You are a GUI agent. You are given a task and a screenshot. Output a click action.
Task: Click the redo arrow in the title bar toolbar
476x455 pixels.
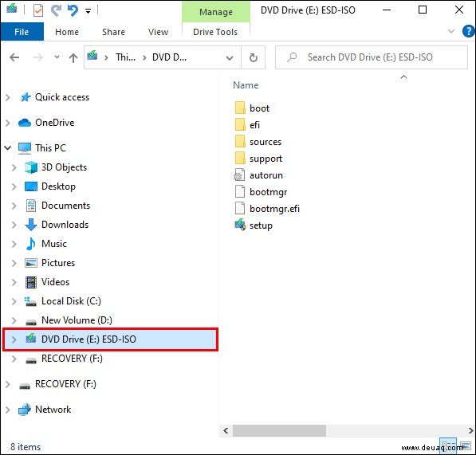(x=56, y=10)
